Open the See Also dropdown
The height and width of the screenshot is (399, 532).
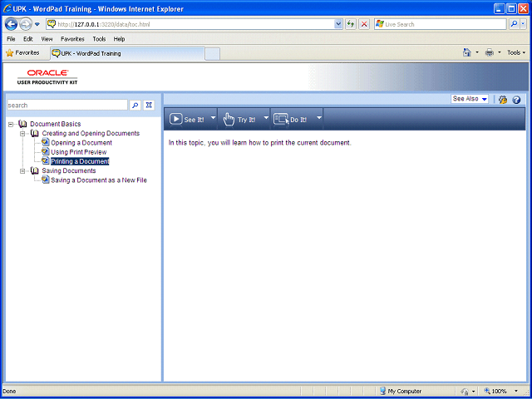coord(470,99)
